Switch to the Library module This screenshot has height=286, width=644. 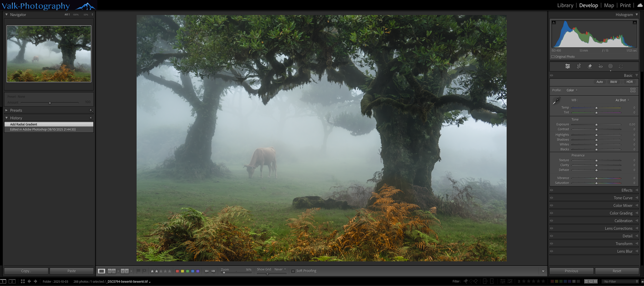(565, 5)
